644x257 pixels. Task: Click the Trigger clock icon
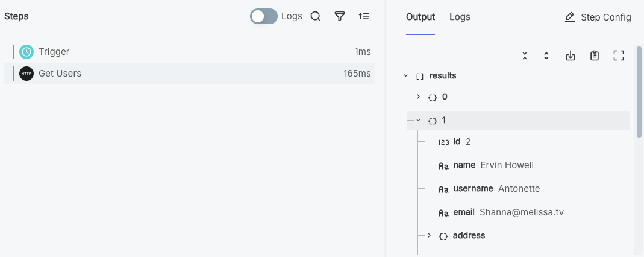[27, 52]
